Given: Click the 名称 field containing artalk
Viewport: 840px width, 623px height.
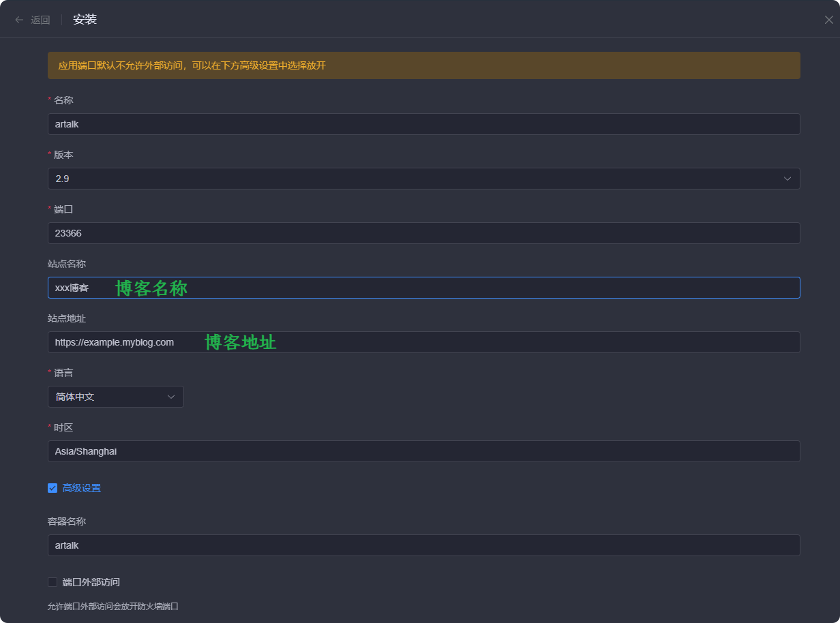Looking at the screenshot, I should pos(423,124).
